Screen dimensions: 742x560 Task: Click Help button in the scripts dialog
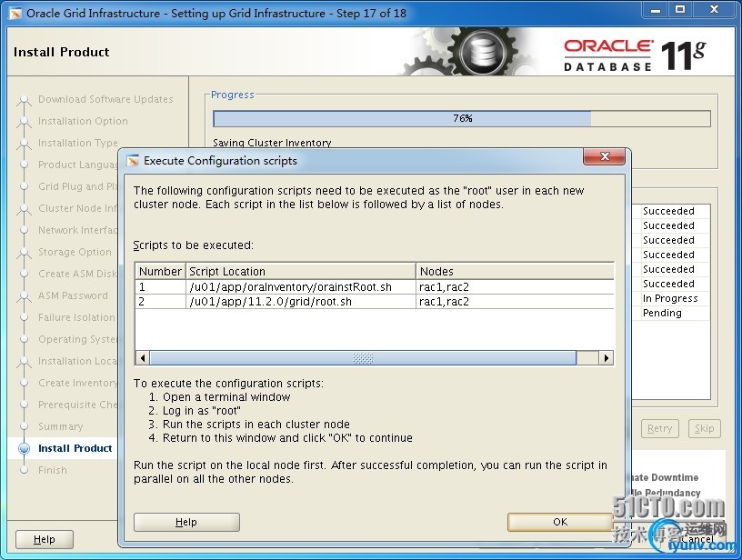pos(186,522)
